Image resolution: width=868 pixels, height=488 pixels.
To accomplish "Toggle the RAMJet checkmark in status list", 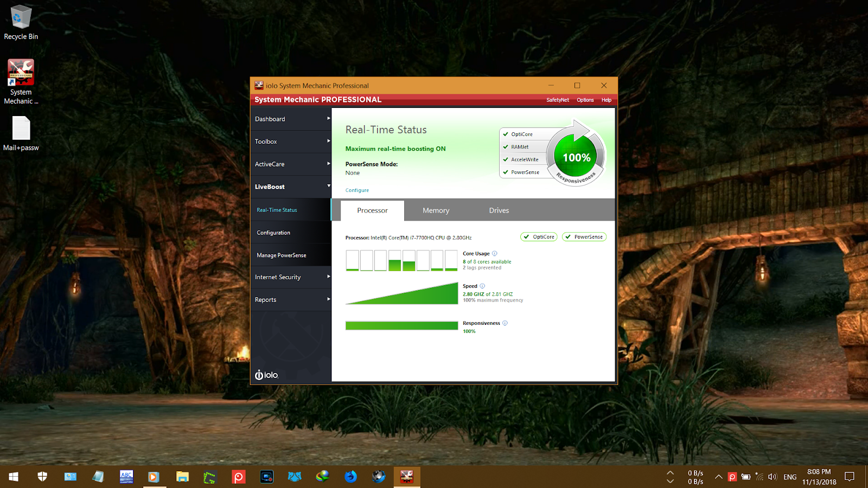I will coord(506,146).
